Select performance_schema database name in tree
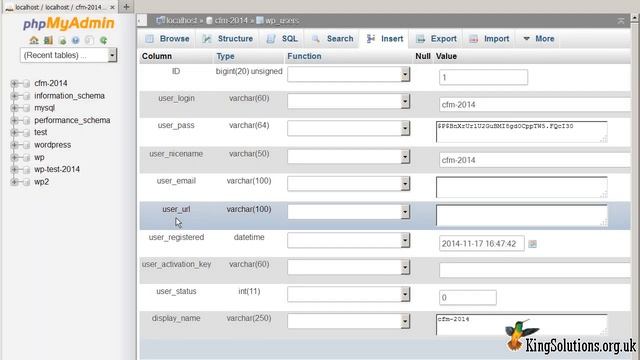The width and height of the screenshot is (640, 360). pyautogui.click(x=72, y=120)
